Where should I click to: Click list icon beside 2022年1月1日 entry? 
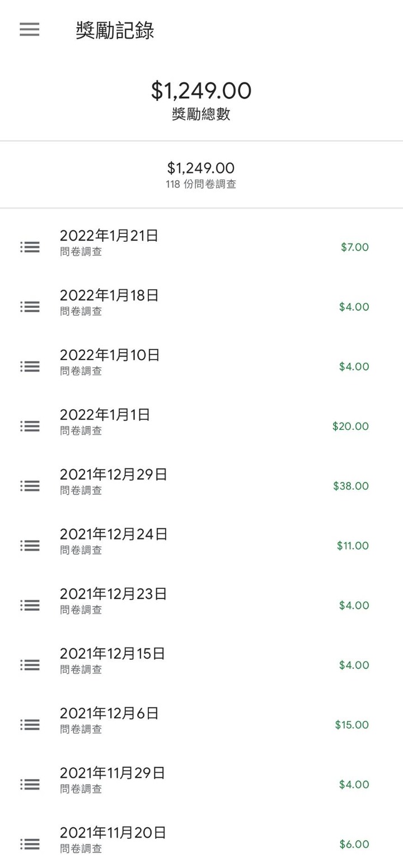point(30,426)
